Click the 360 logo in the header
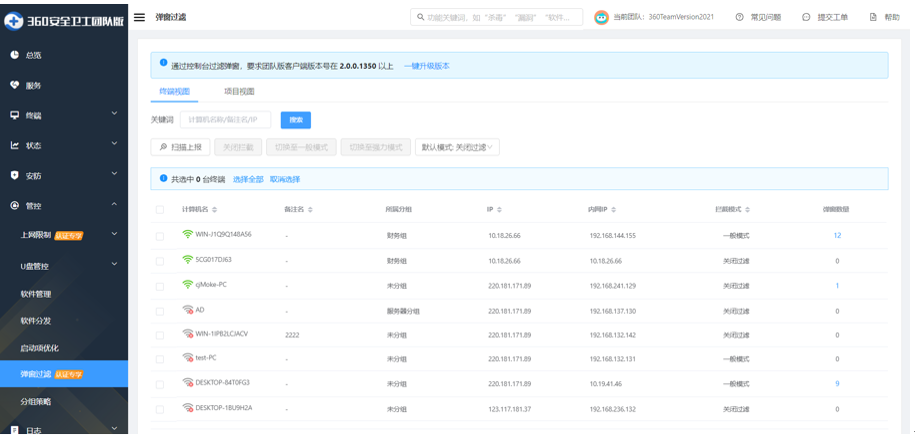915x444 pixels. (15, 19)
